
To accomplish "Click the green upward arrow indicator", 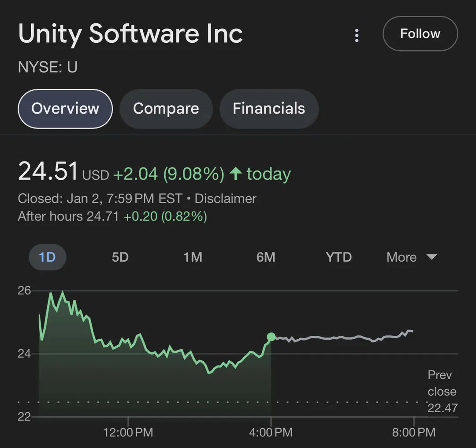I will tap(235, 174).
